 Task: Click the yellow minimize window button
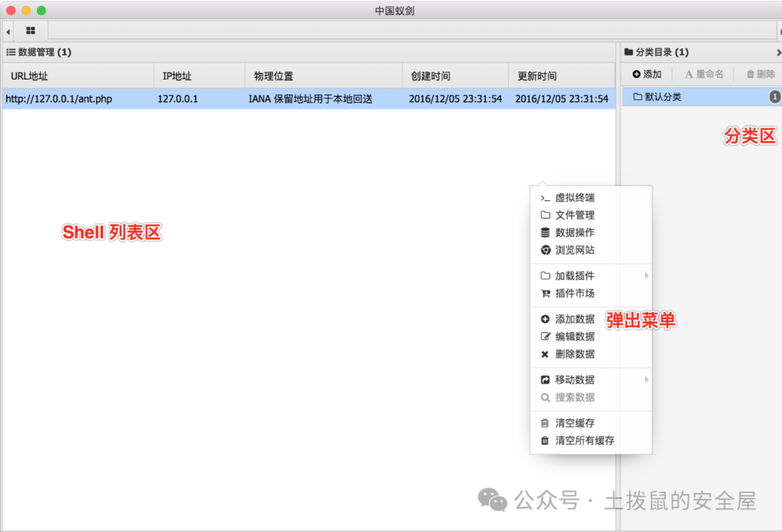pyautogui.click(x=26, y=10)
